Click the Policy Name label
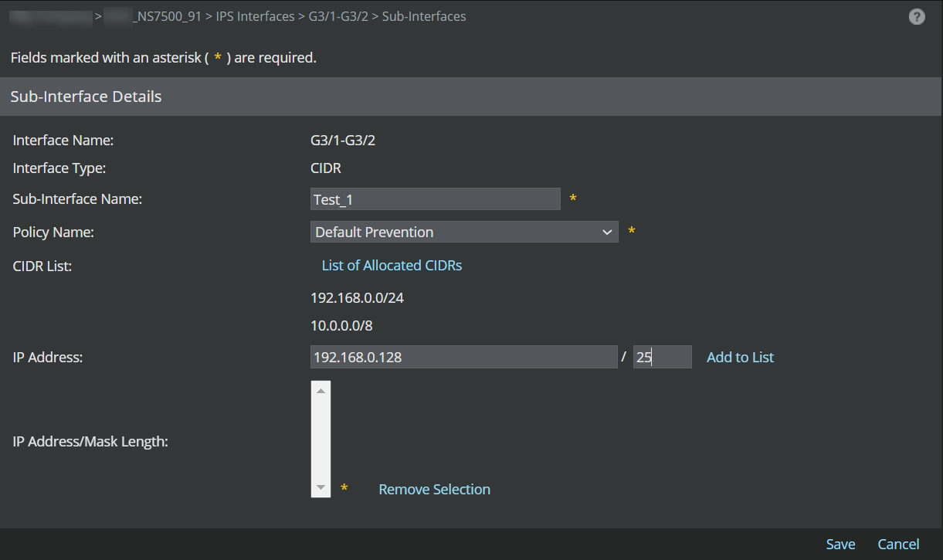 point(53,232)
